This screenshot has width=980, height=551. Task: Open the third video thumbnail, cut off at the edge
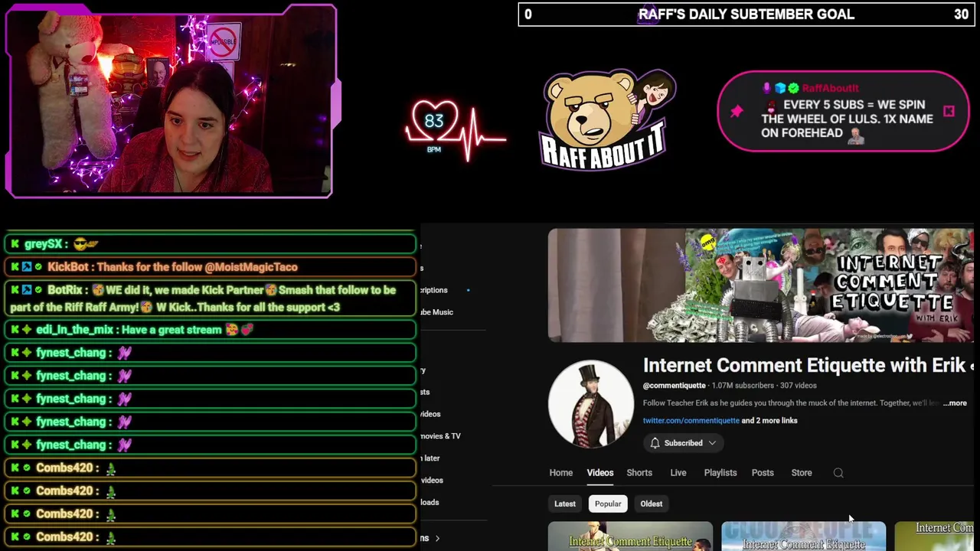pyautogui.click(x=934, y=536)
